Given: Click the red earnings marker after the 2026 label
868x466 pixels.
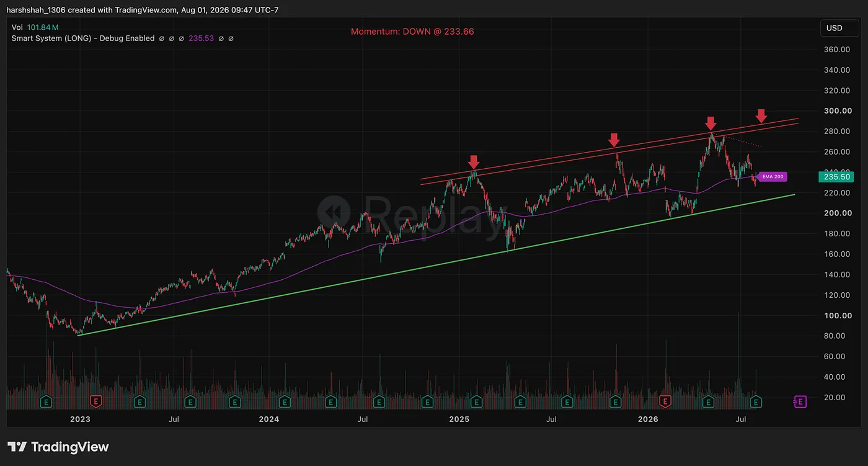Looking at the screenshot, I should coord(665,401).
